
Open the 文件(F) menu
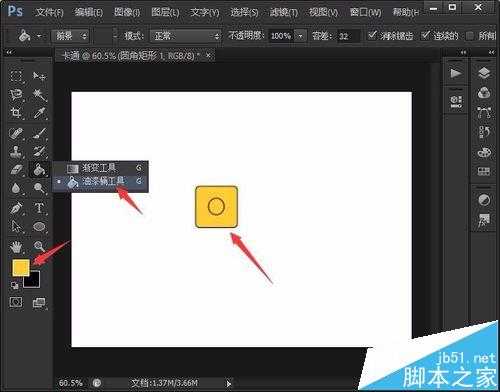coord(50,13)
